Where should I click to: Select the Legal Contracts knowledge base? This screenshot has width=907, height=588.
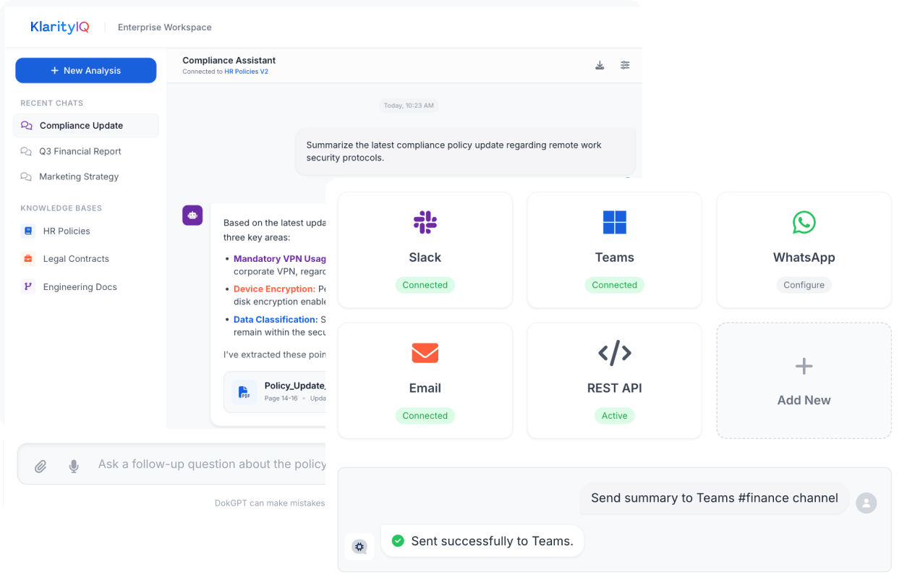pos(76,258)
